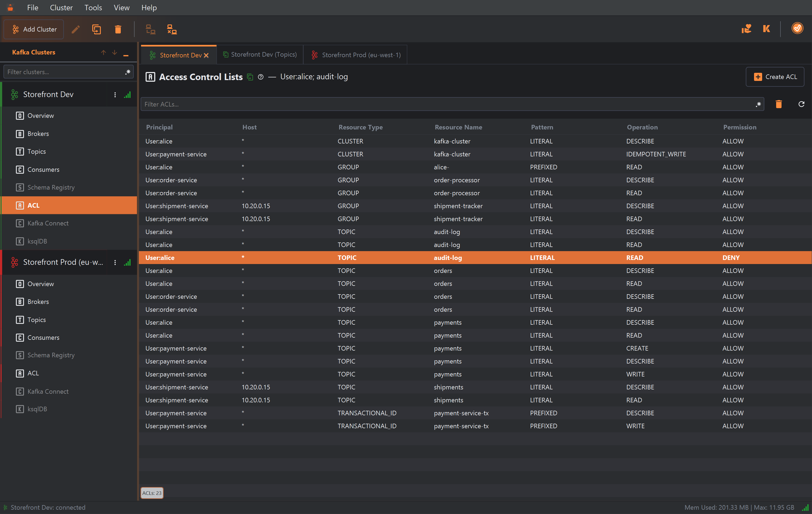
Task: Select the DENY audit-log row
Action: pos(475,258)
